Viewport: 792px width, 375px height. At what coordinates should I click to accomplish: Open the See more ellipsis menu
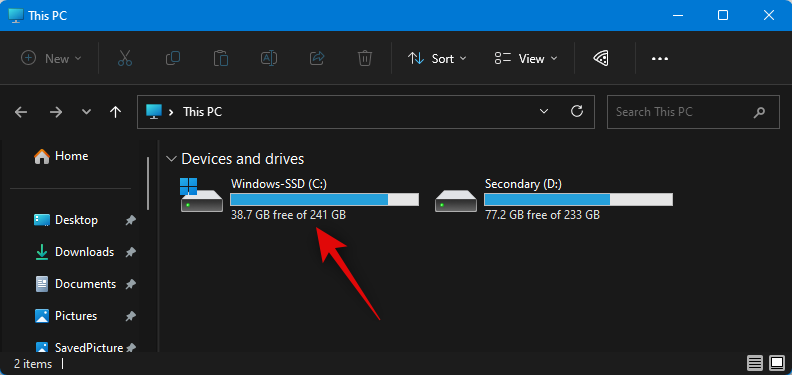click(x=660, y=59)
